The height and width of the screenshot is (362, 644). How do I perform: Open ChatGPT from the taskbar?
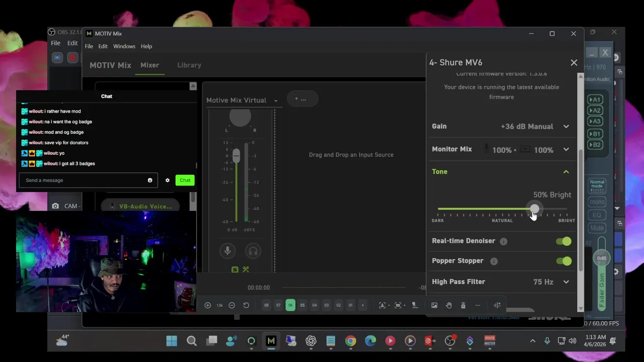[311, 341]
